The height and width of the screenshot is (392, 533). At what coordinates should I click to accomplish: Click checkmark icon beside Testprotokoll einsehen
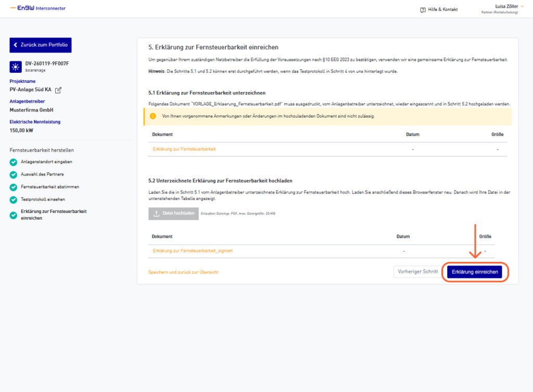click(14, 199)
